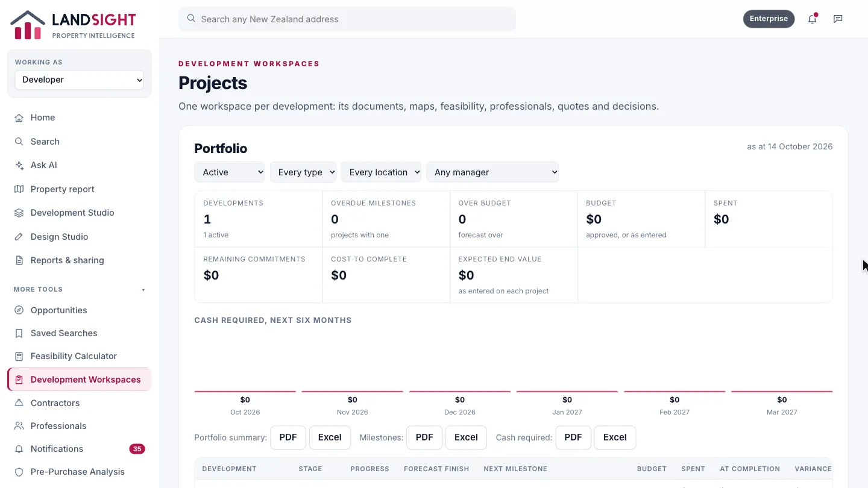Download milestones as PDF

[x=424, y=437]
